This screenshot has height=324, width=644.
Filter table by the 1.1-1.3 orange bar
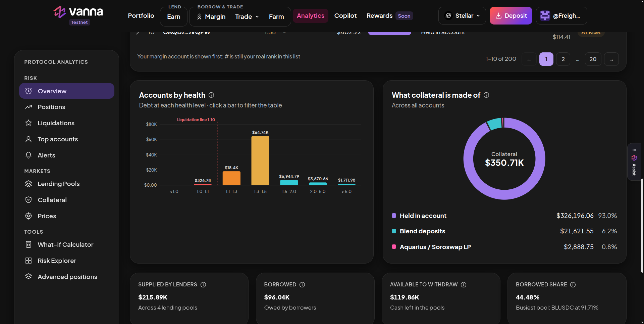(x=231, y=178)
